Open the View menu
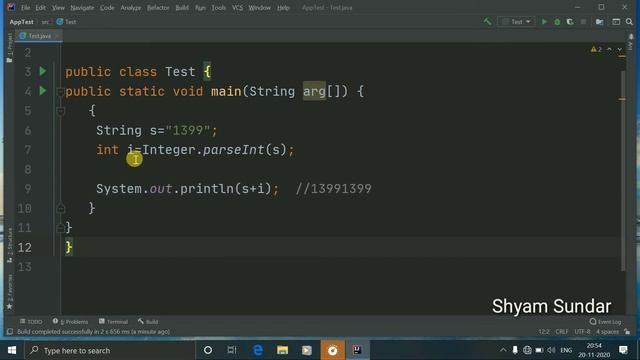The width and height of the screenshot is (640, 360). (58, 7)
